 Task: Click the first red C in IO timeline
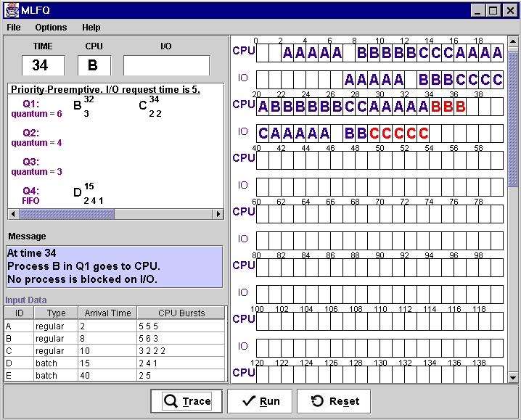click(374, 133)
